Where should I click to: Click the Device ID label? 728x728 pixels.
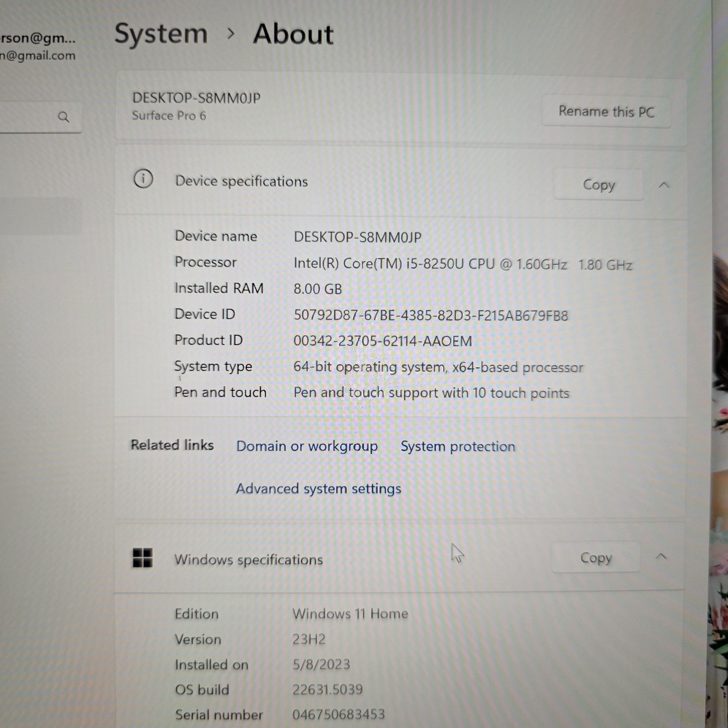pos(205,314)
